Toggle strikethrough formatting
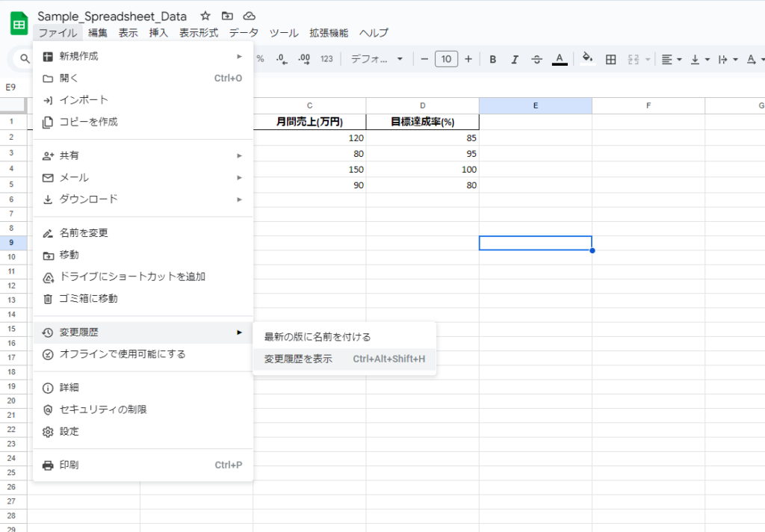The image size is (765, 532). point(536,59)
